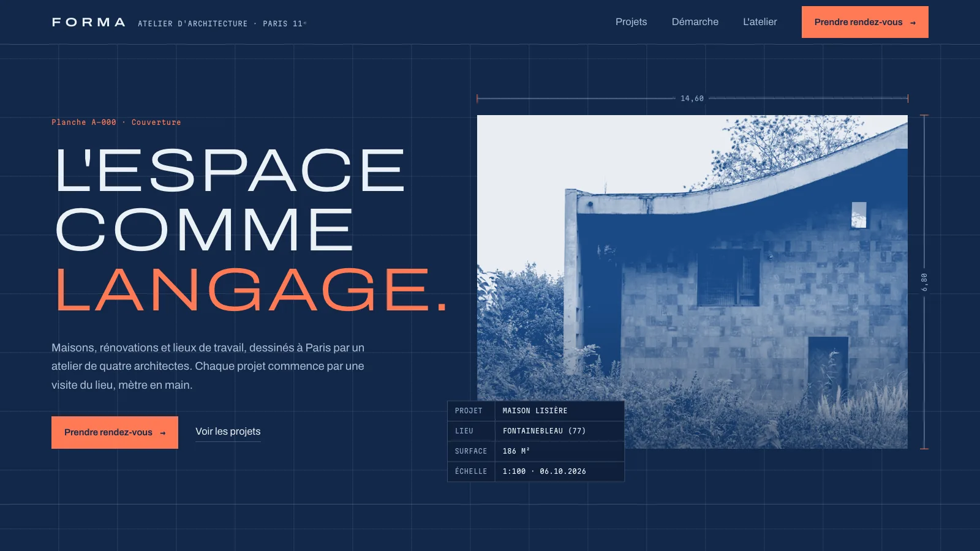Click header Prendre rendez-vous button

click(x=865, y=22)
